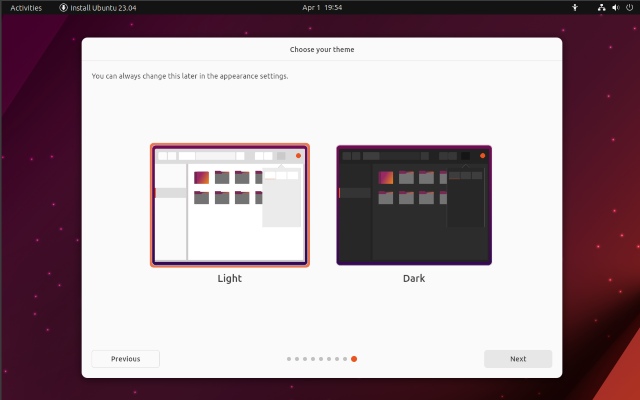The image size is (640, 400).
Task: Open the power icon system menu
Action: (x=629, y=7)
